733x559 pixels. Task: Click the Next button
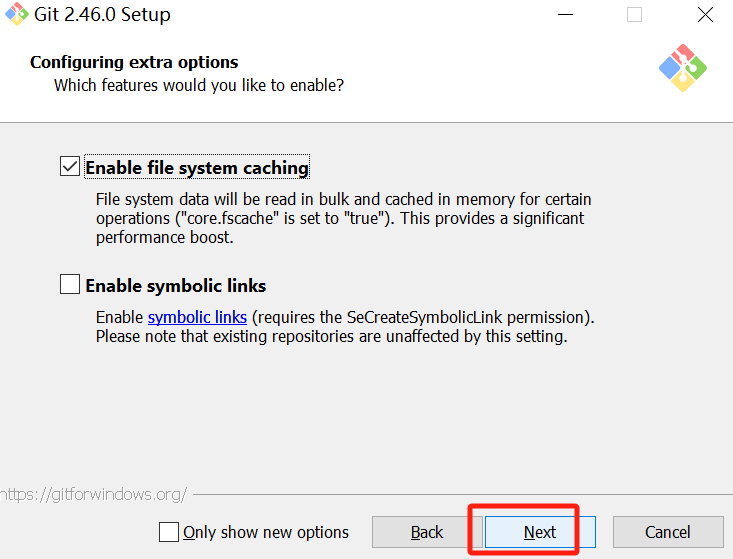click(x=540, y=532)
